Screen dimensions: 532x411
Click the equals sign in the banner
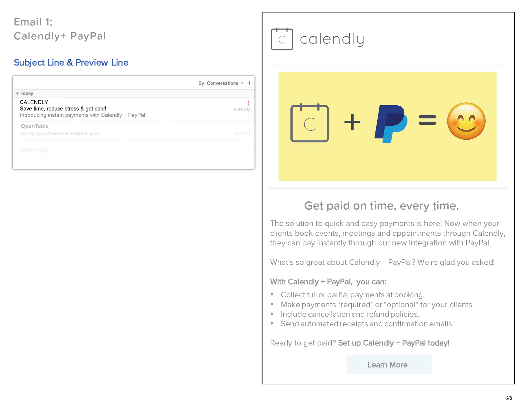(x=427, y=120)
